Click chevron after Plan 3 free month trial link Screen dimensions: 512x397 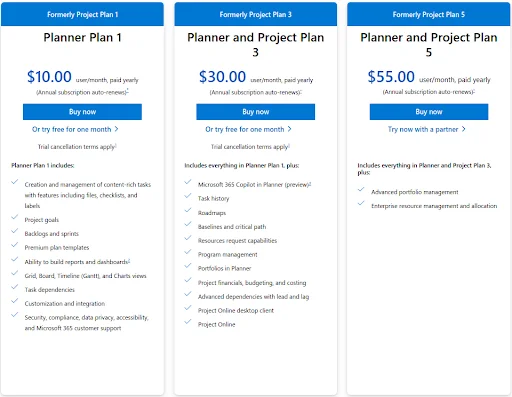(x=289, y=129)
